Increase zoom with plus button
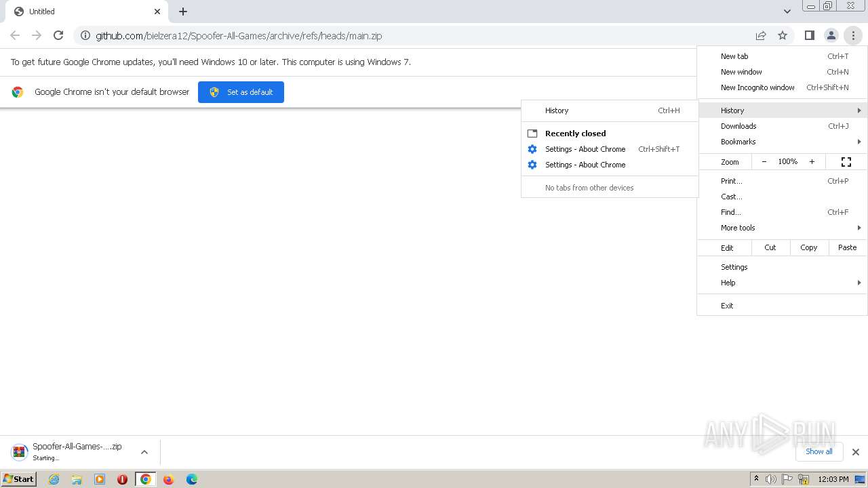 coord(812,162)
